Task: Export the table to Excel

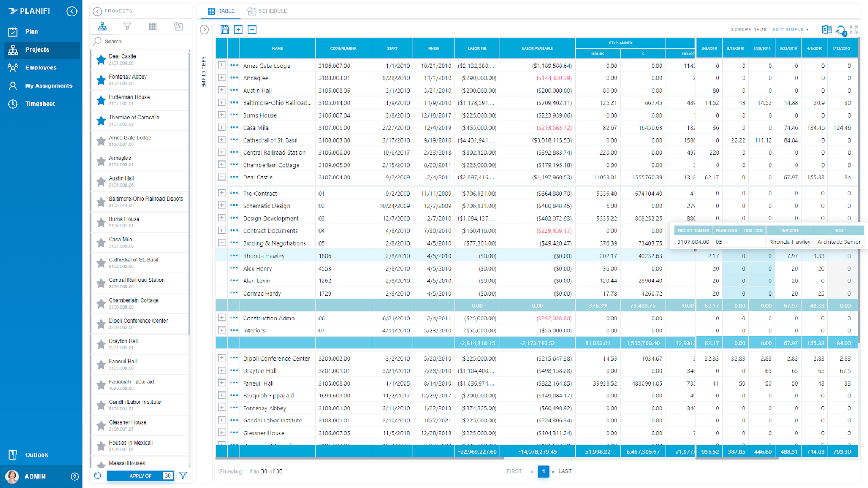Action: 826,30
